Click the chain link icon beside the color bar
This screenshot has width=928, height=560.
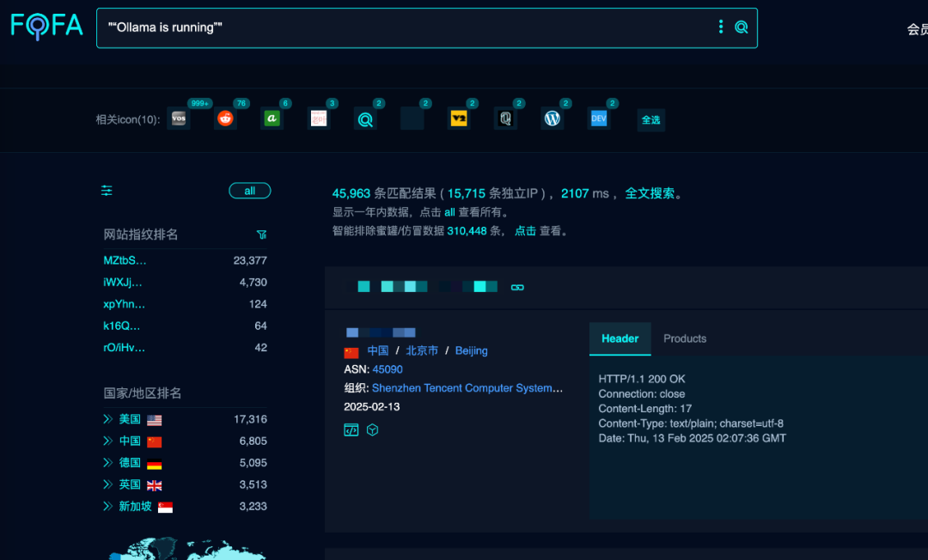[517, 287]
